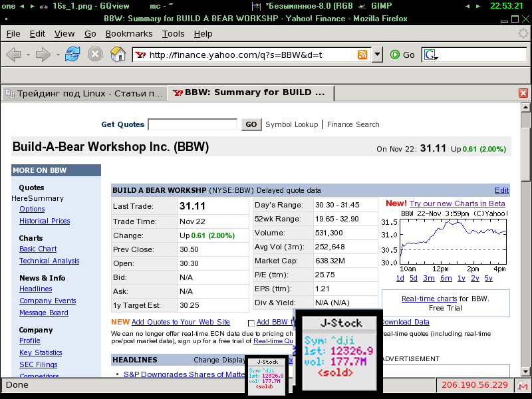Switch to the Трейдинг под Linux tab
The height and width of the screenshot is (399, 532).
[84, 94]
